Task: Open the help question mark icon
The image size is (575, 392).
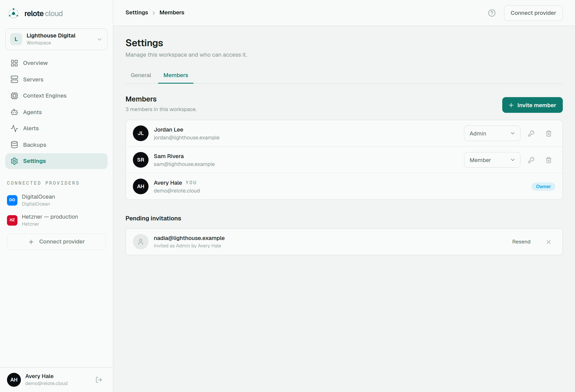Action: (491, 13)
